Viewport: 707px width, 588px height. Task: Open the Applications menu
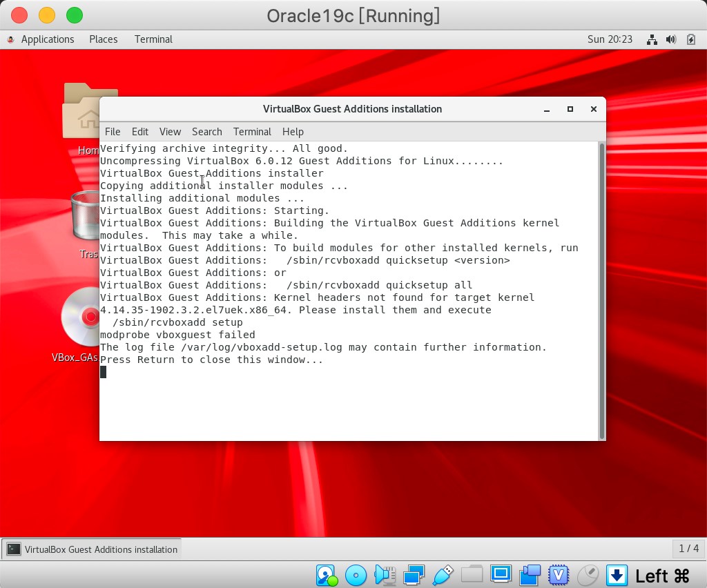point(48,39)
